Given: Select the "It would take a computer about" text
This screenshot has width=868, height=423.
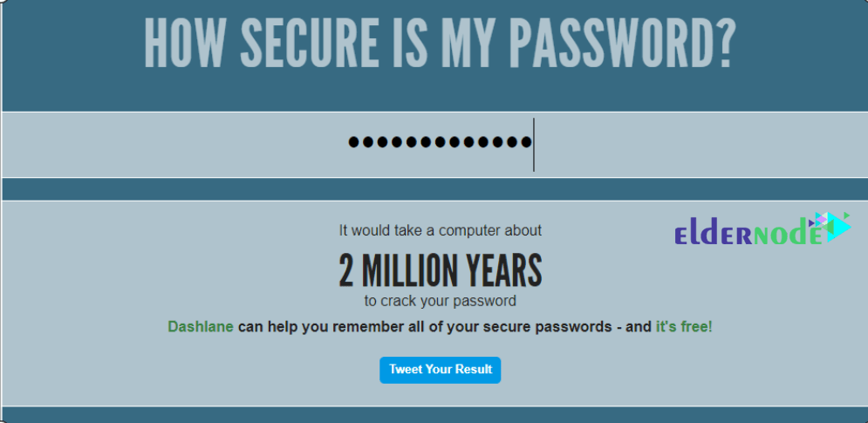Looking at the screenshot, I should click(x=440, y=230).
